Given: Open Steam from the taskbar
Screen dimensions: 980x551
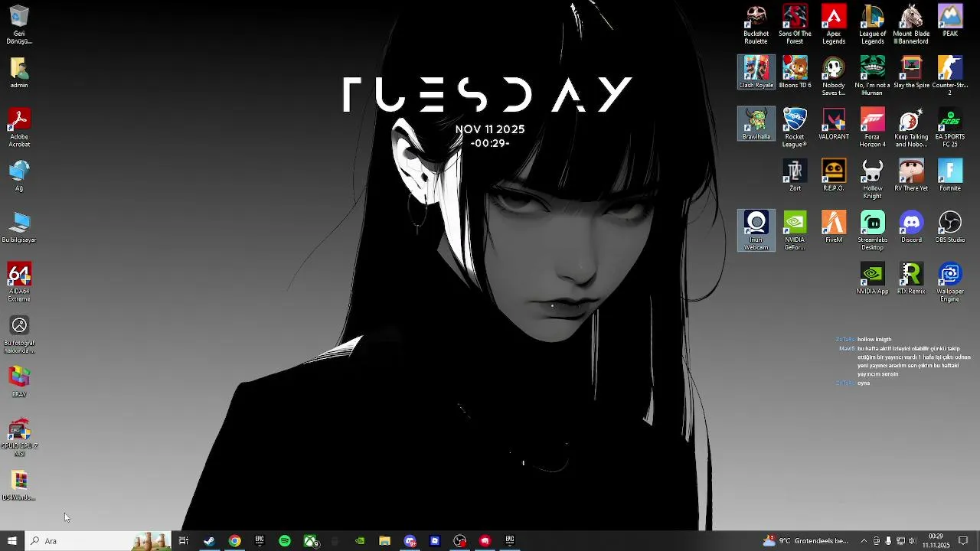Looking at the screenshot, I should click(x=209, y=541).
